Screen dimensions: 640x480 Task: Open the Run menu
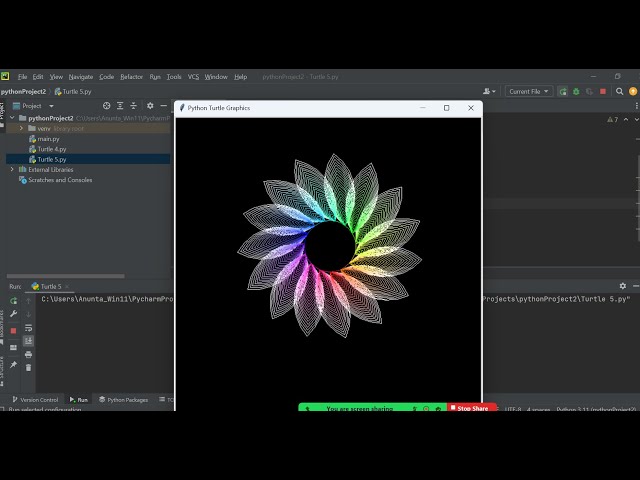(155, 77)
